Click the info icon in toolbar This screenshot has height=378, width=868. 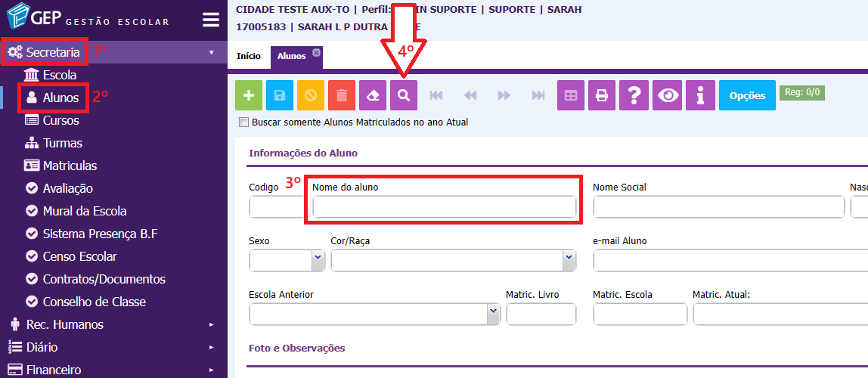coord(701,95)
